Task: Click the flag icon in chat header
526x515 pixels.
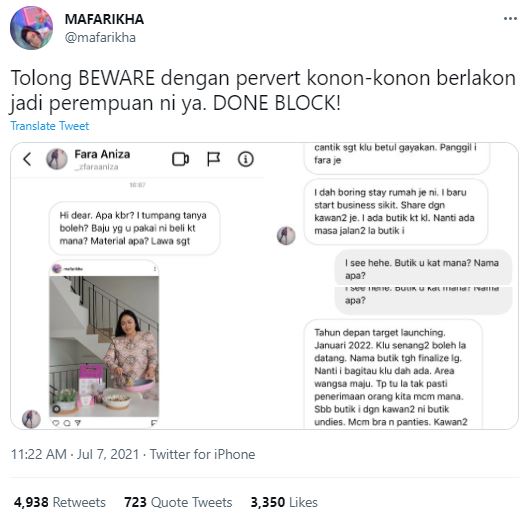Action: pyautogui.click(x=213, y=159)
